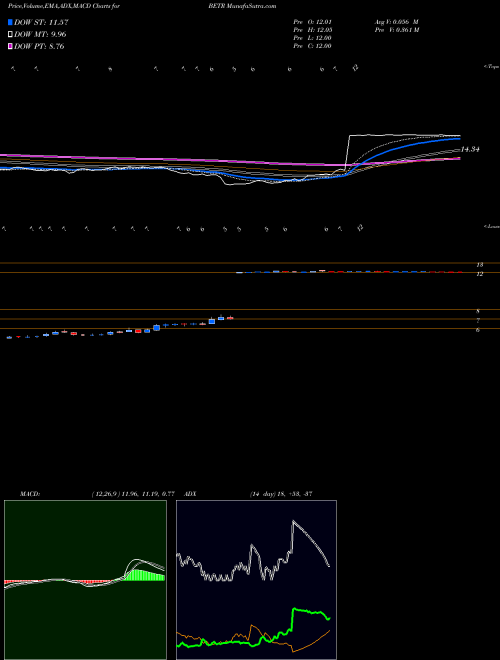Click the 'Pre H: 12.05' value

click(x=312, y=30)
